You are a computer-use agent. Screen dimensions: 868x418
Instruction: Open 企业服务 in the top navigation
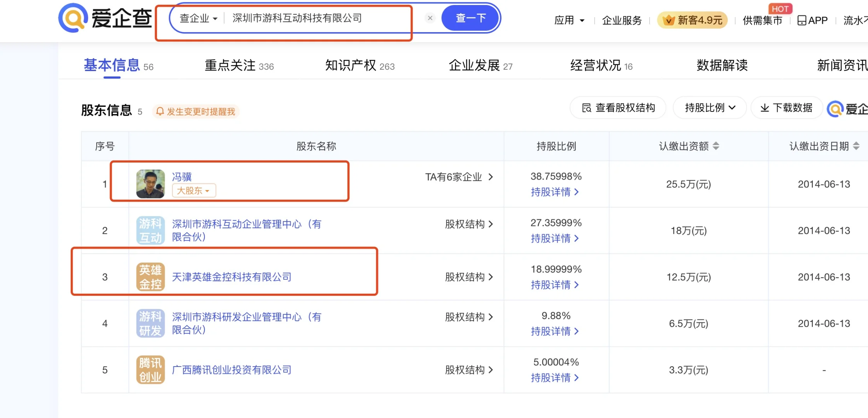(x=622, y=20)
